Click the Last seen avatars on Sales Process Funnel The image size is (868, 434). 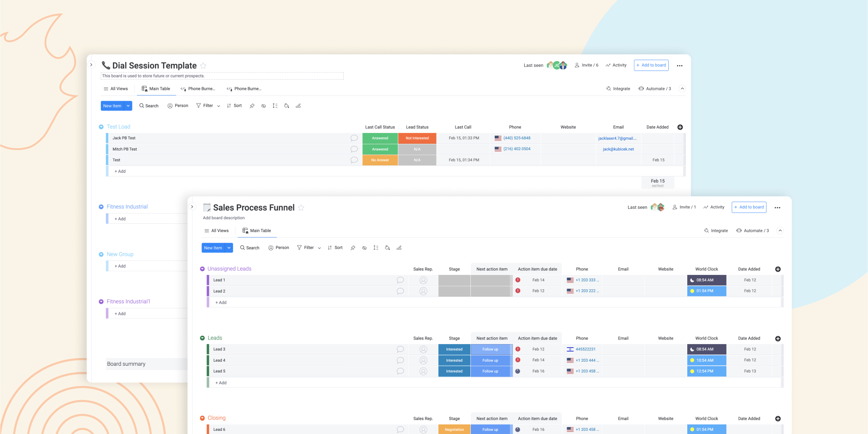pyautogui.click(x=657, y=207)
